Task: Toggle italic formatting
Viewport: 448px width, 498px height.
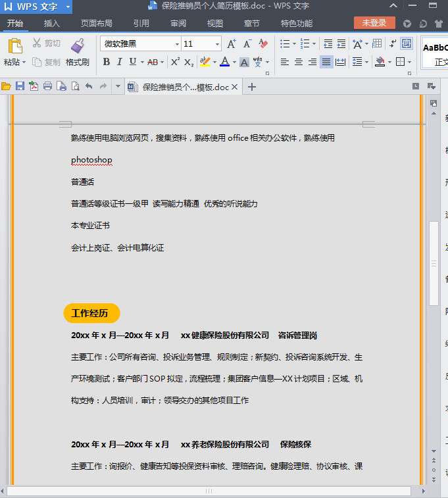Action: tap(119, 62)
